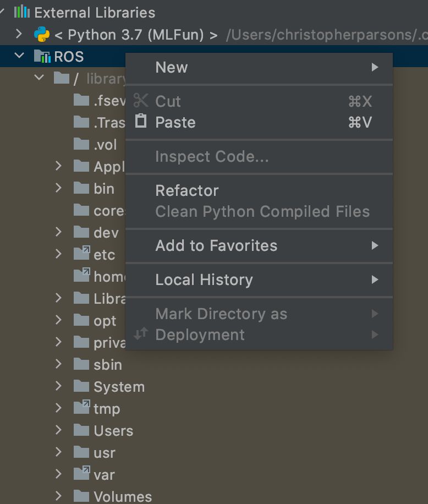Expand the sbin folder
This screenshot has height=504, width=428.
[x=59, y=364]
